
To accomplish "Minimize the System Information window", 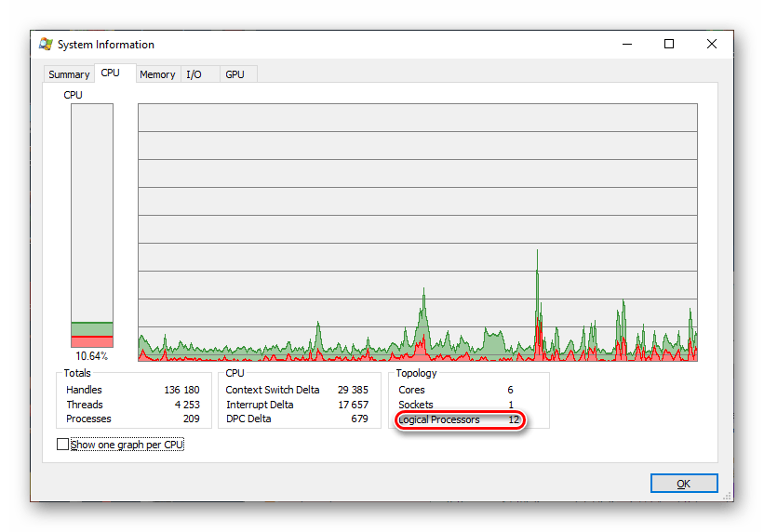I will [625, 44].
